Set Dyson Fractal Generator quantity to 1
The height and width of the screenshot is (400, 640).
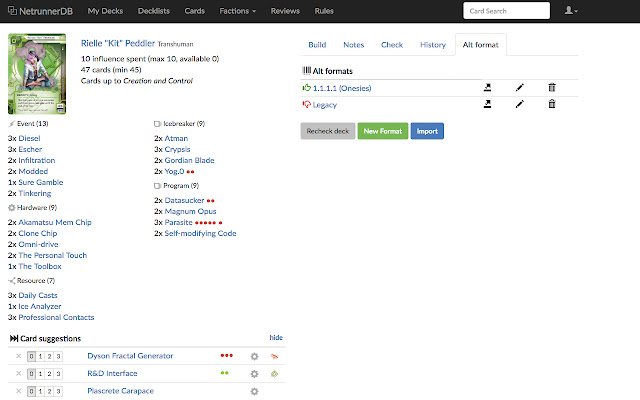(40, 356)
